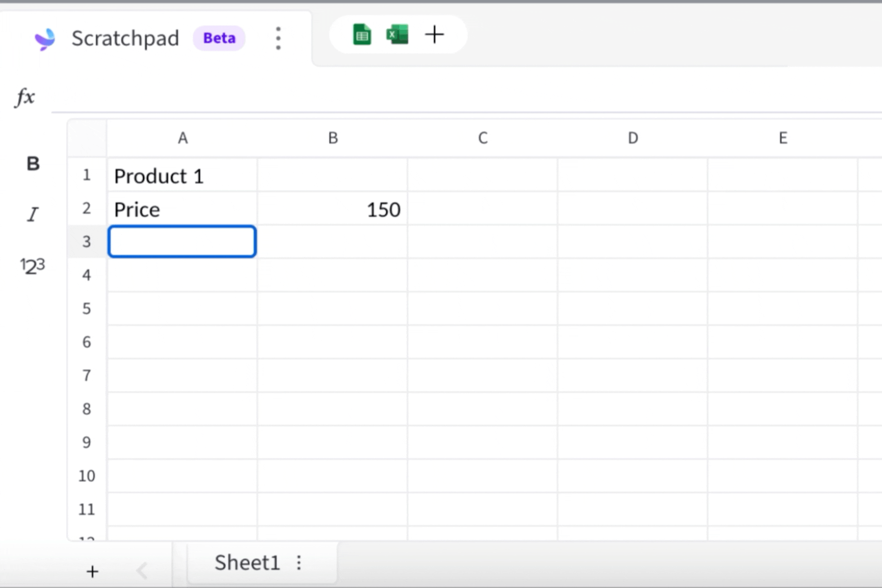Open Sheet1 tab three-dot menu
The width and height of the screenshot is (882, 588).
(299, 563)
